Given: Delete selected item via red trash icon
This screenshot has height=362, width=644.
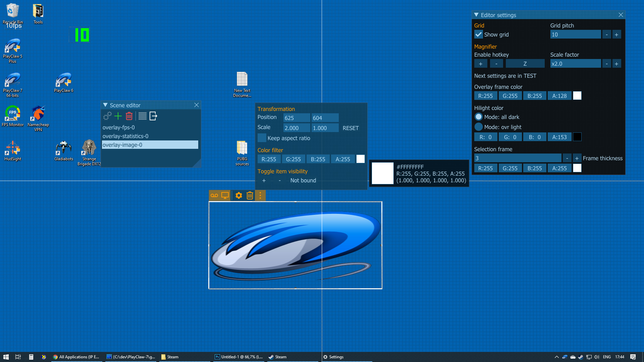Looking at the screenshot, I should [x=129, y=116].
